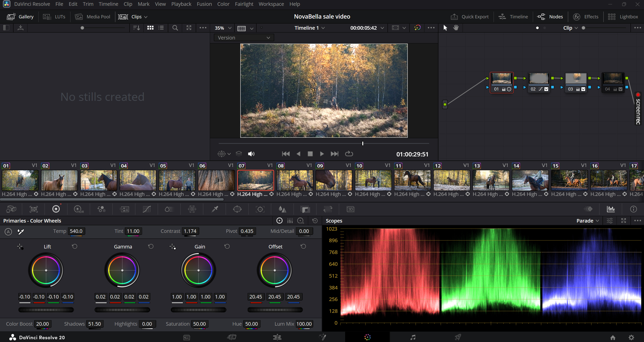The height and width of the screenshot is (342, 644).
Task: Open the Key palette
Action: point(305,209)
